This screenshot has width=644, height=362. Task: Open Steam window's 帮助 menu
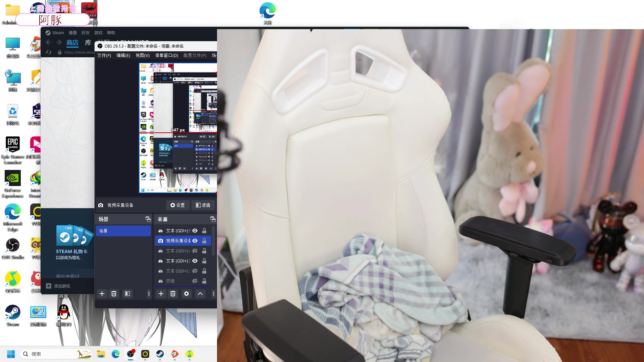tap(111, 33)
